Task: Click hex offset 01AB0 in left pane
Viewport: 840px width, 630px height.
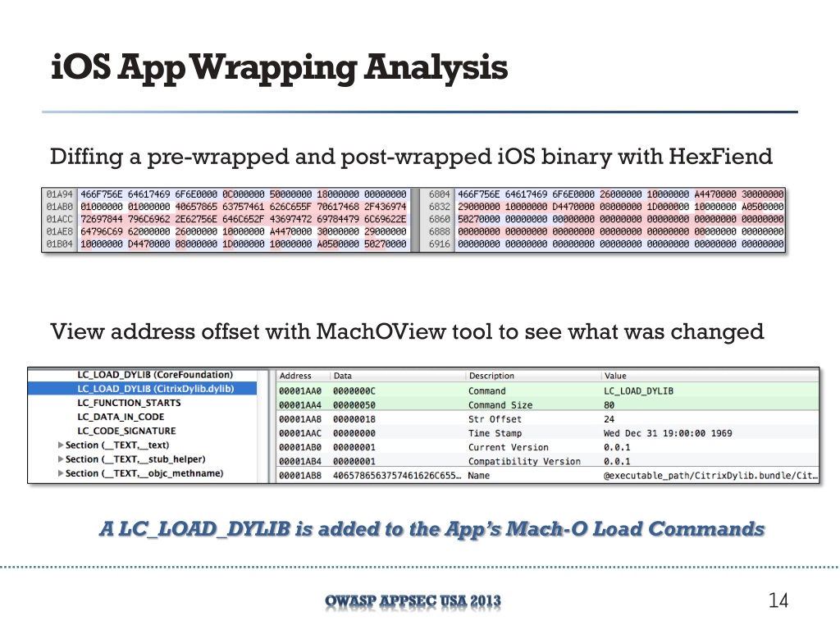Action: click(x=59, y=206)
